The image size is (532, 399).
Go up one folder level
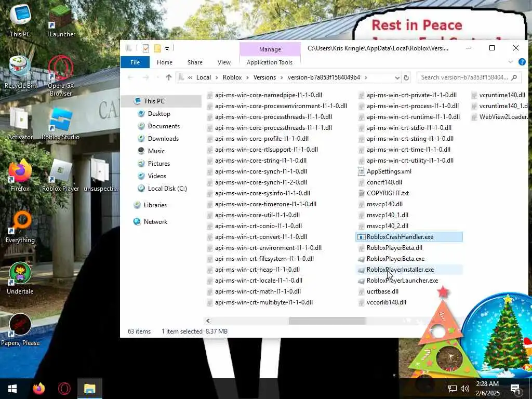coord(169,77)
